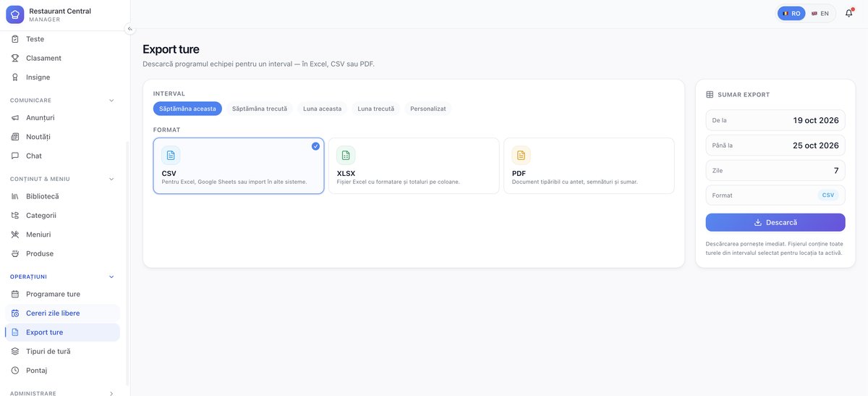
Task: Click the Produse dish icon
Action: click(15, 253)
